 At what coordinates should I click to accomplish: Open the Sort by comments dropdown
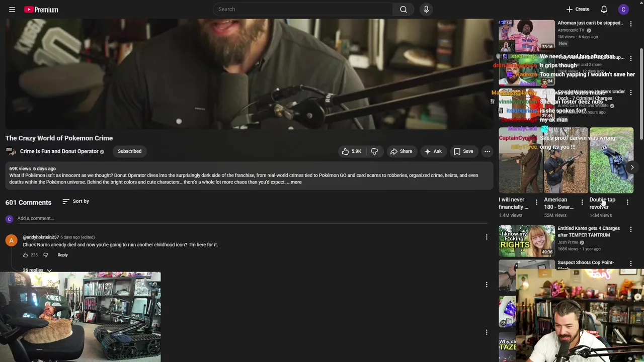[76, 201]
